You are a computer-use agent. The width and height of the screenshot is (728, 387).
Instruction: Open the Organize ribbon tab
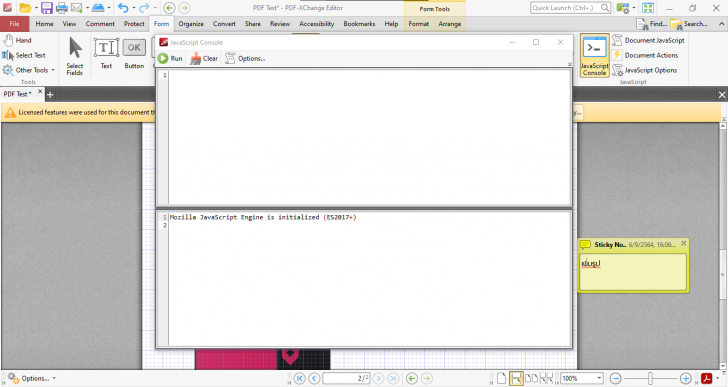pos(191,24)
